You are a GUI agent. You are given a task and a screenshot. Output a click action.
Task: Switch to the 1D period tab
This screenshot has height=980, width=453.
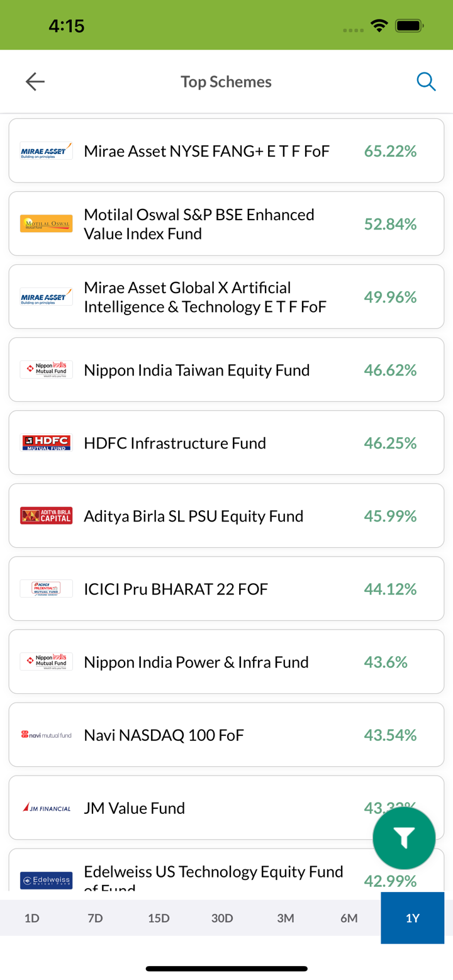coord(32,918)
